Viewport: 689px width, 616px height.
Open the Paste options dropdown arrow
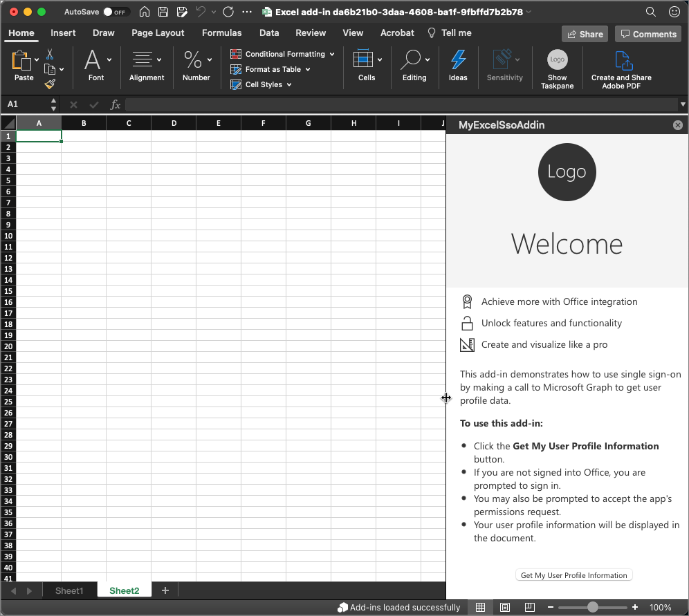pyautogui.click(x=37, y=59)
